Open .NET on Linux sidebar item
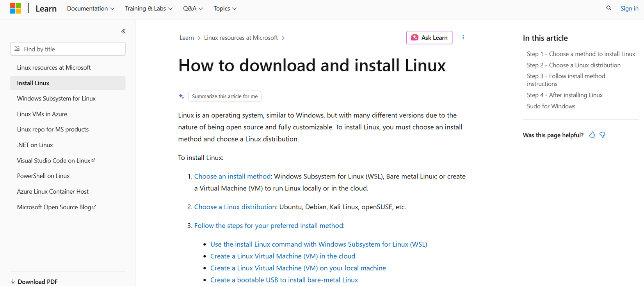This screenshot has height=286, width=644. tap(35, 145)
